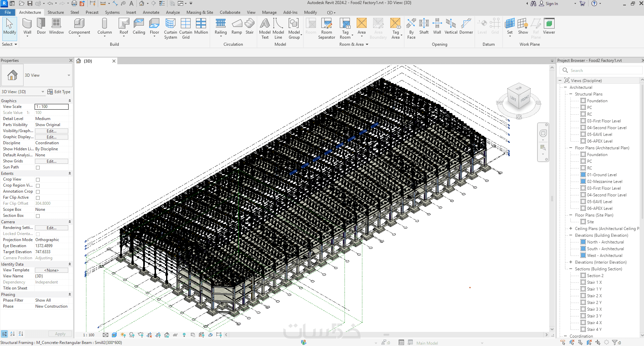Expand the Elevations (Interior Elevation) node
Viewport: 644px width, 346px height.
(571, 262)
